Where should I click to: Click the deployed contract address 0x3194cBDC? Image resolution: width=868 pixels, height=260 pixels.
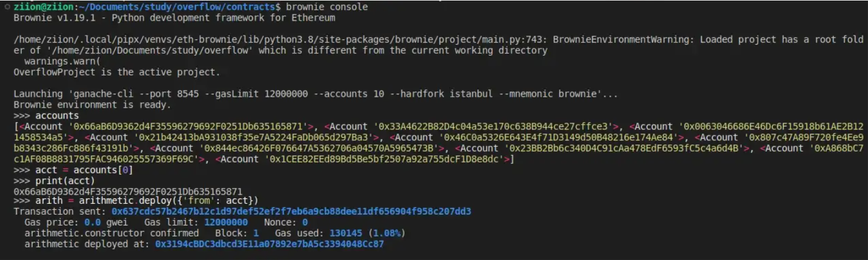click(x=270, y=244)
